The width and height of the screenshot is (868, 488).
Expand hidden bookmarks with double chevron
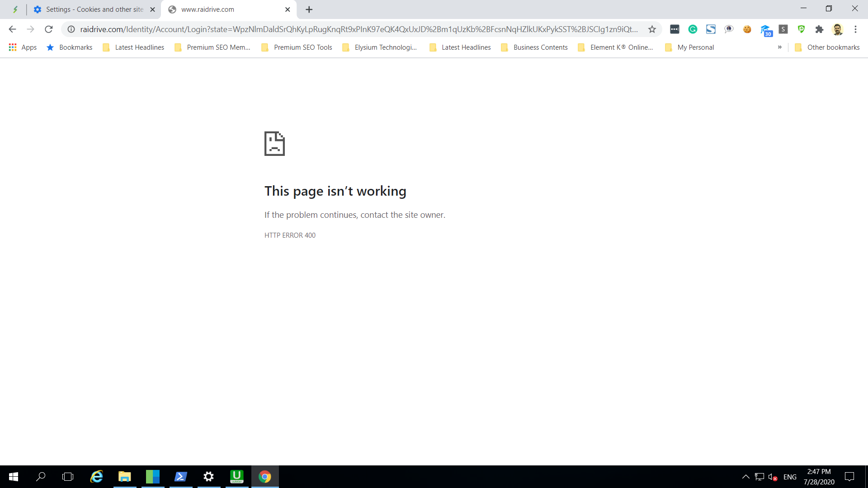(x=779, y=47)
